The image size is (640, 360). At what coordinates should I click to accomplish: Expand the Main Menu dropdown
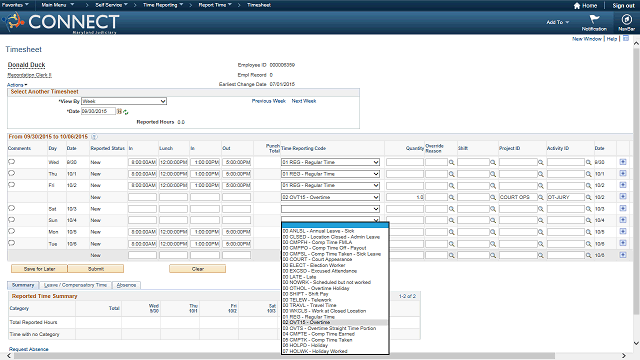coord(58,5)
